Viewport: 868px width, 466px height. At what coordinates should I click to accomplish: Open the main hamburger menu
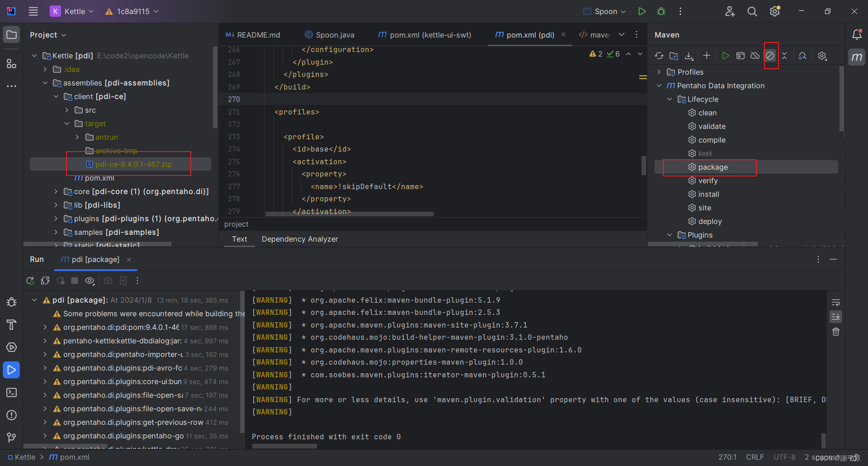point(33,11)
